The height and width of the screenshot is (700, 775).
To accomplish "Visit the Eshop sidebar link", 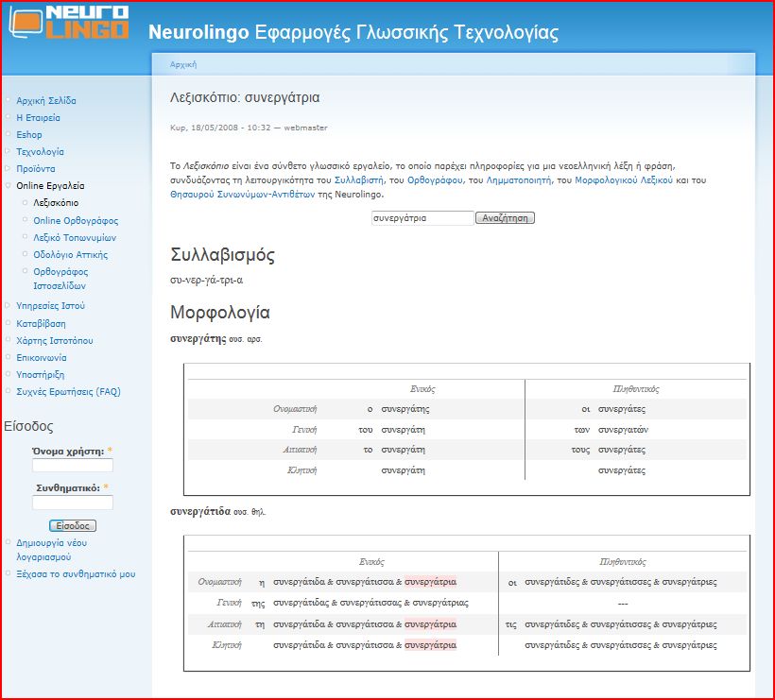I will click(x=29, y=134).
